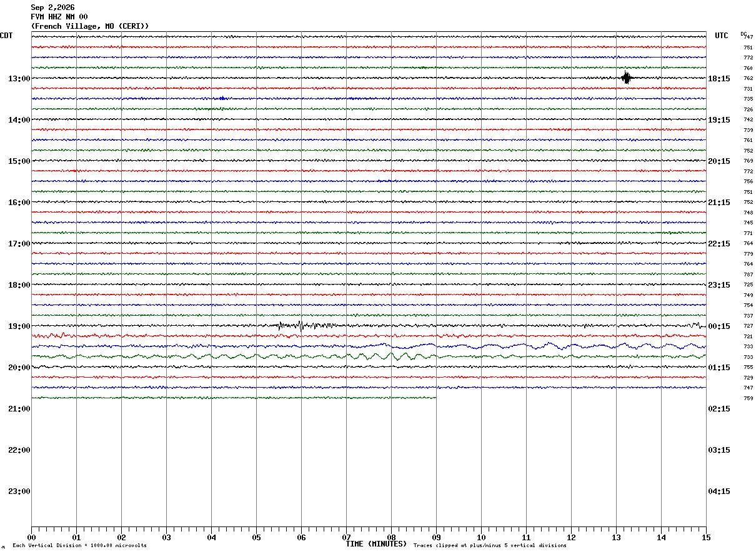Click the 762 DC offset value

tap(748, 79)
